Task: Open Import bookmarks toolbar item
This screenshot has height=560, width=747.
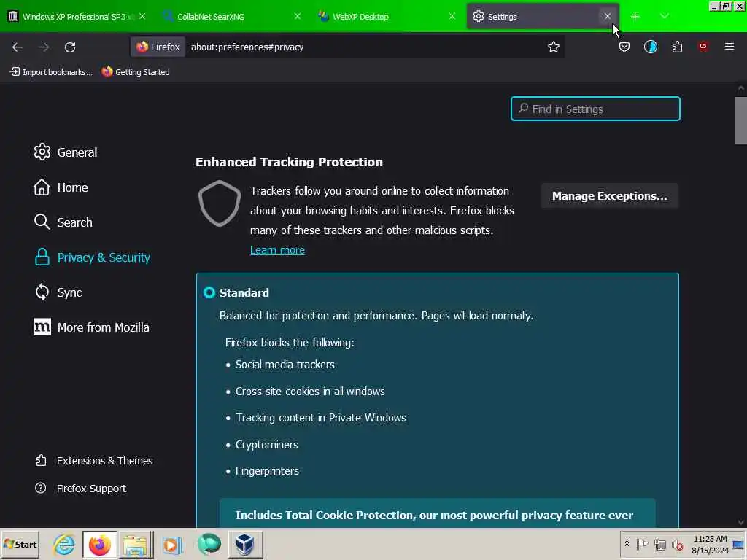Action: 50,72
